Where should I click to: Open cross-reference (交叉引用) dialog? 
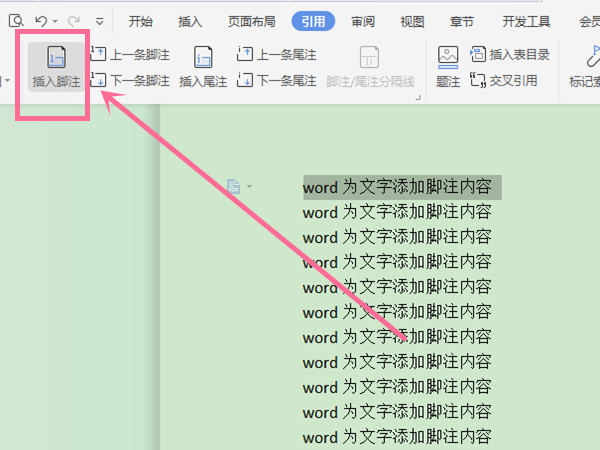(x=503, y=80)
